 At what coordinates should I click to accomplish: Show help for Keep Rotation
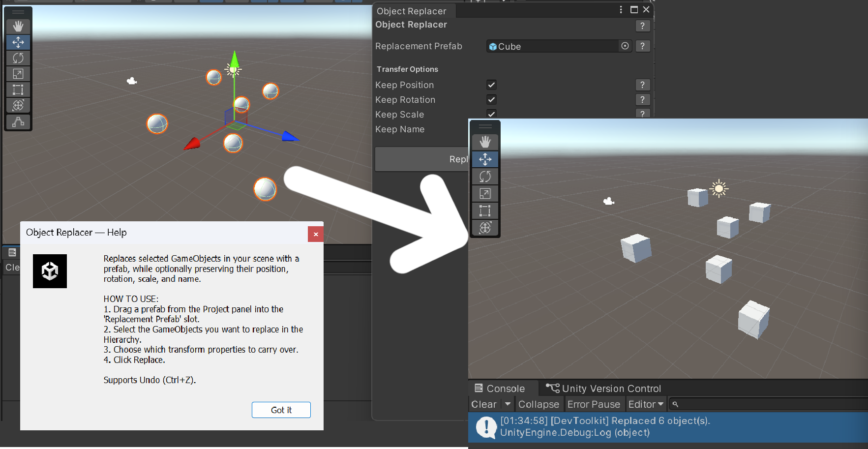642,100
